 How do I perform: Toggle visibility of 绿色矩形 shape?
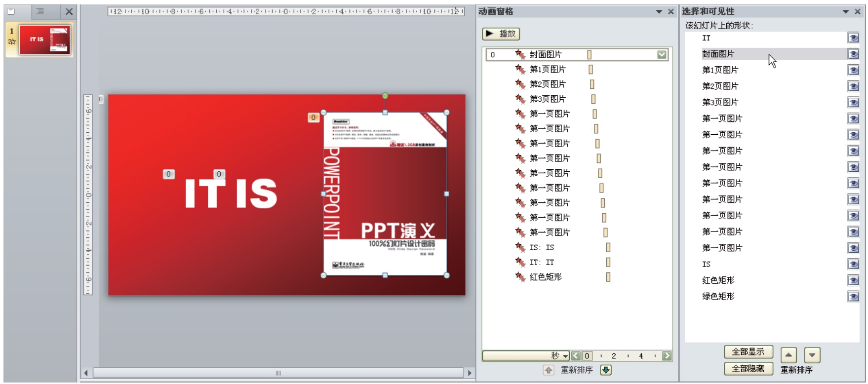(853, 297)
